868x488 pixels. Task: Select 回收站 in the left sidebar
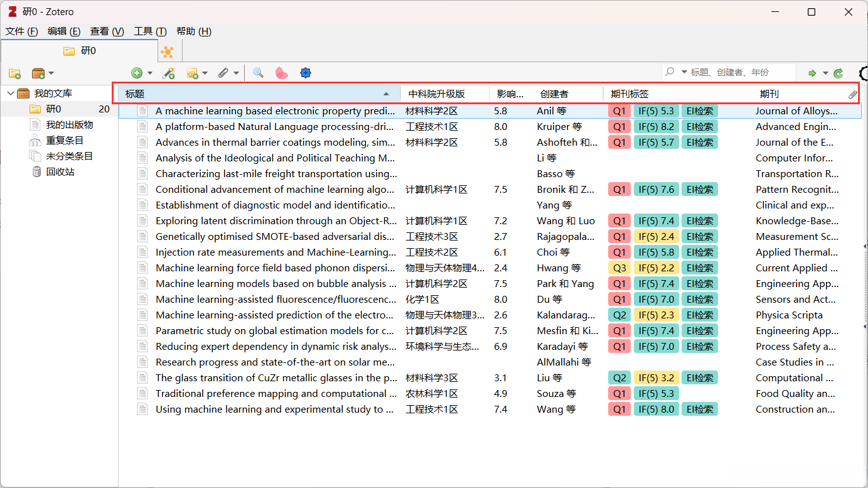(60, 172)
